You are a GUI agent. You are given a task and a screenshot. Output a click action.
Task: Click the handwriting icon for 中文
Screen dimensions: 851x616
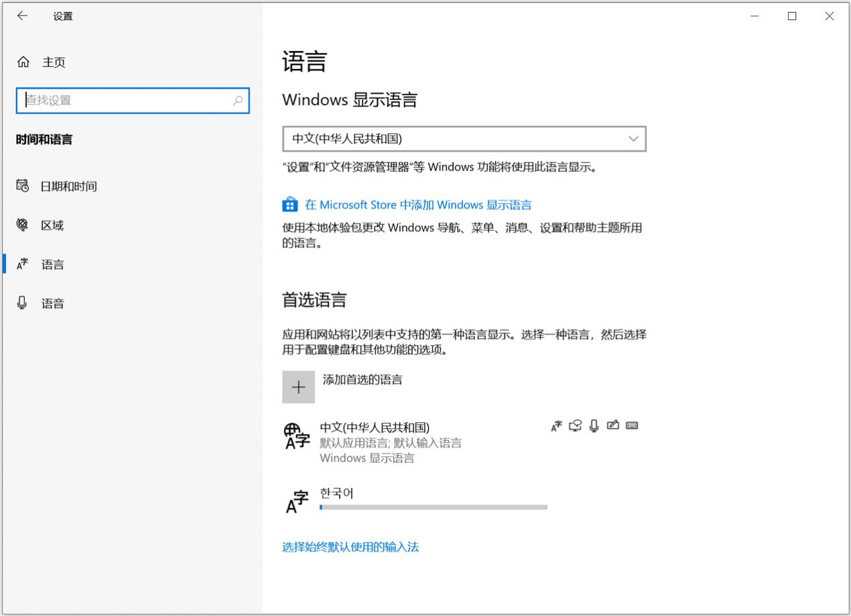(612, 425)
